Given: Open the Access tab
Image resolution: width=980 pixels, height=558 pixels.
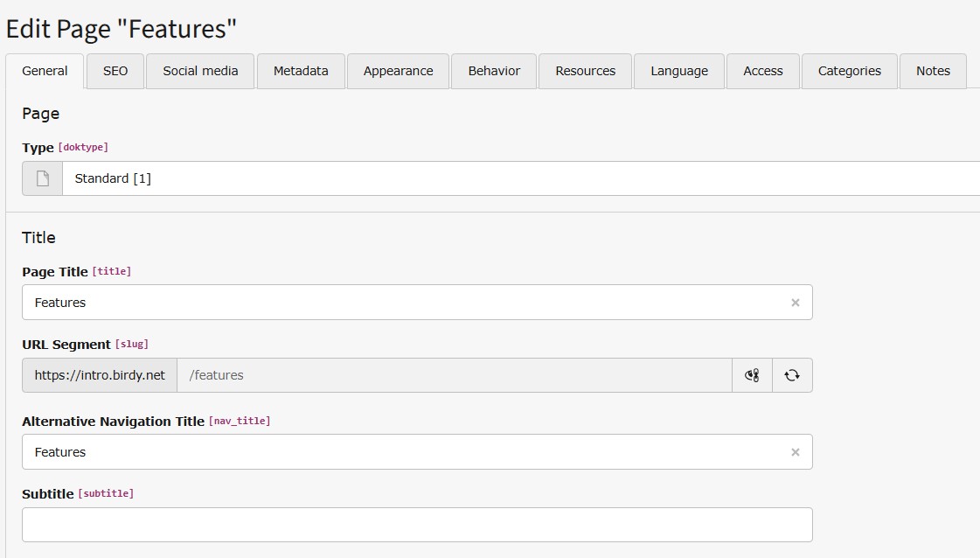Looking at the screenshot, I should 762,71.
